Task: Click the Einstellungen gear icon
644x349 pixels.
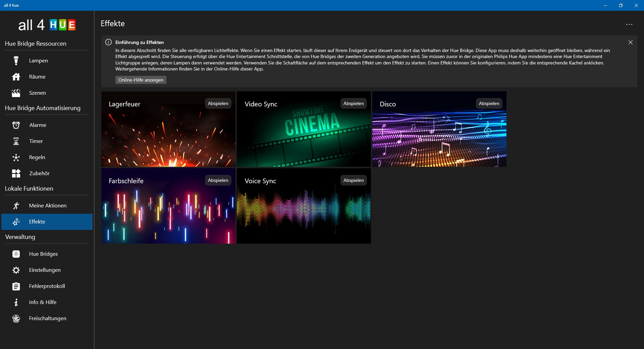Action: pos(16,270)
